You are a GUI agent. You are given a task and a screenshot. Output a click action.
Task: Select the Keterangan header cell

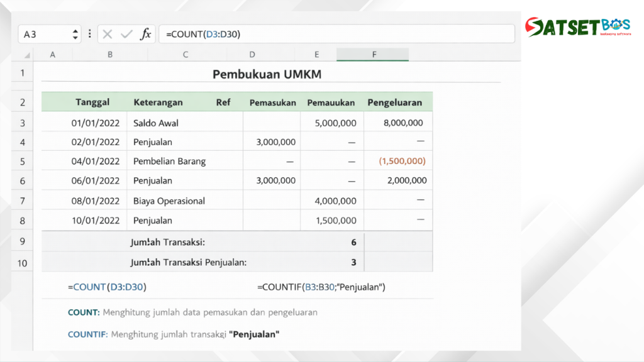[x=158, y=102]
